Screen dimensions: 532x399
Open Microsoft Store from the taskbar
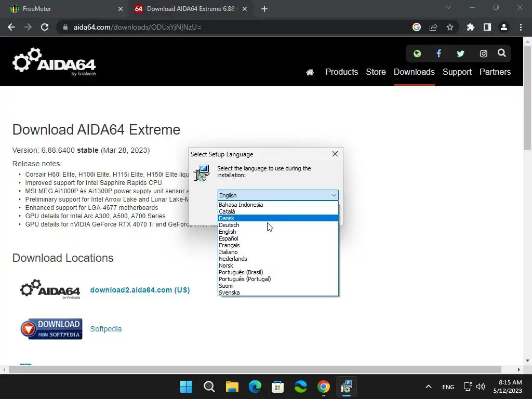277,387
